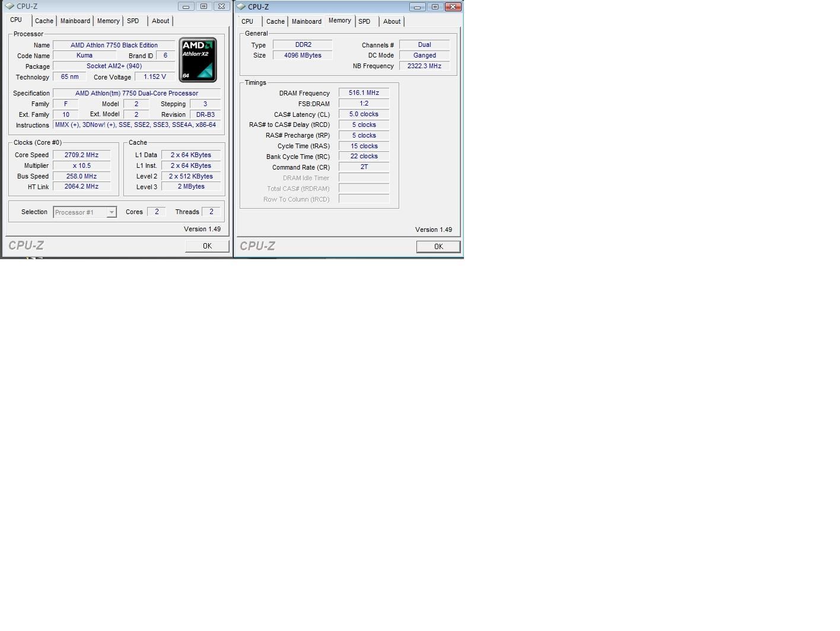Click the RAS# to CAS# Delay (tRCD) value
The height and width of the screenshot is (631, 840).
click(364, 125)
